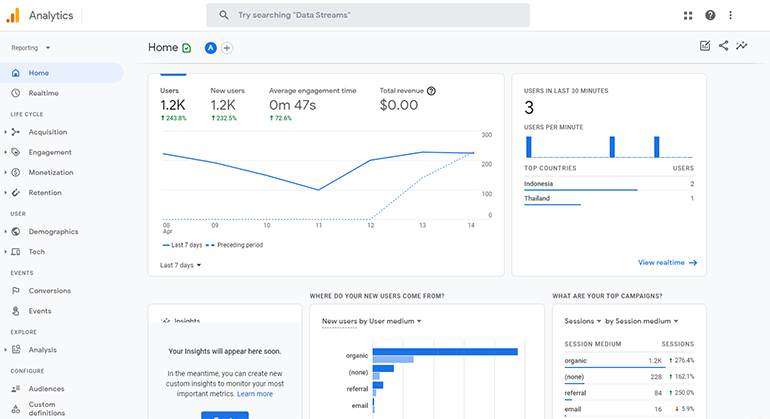The width and height of the screenshot is (770, 419).
Task: Click the add comparison plus icon
Action: 227,47
